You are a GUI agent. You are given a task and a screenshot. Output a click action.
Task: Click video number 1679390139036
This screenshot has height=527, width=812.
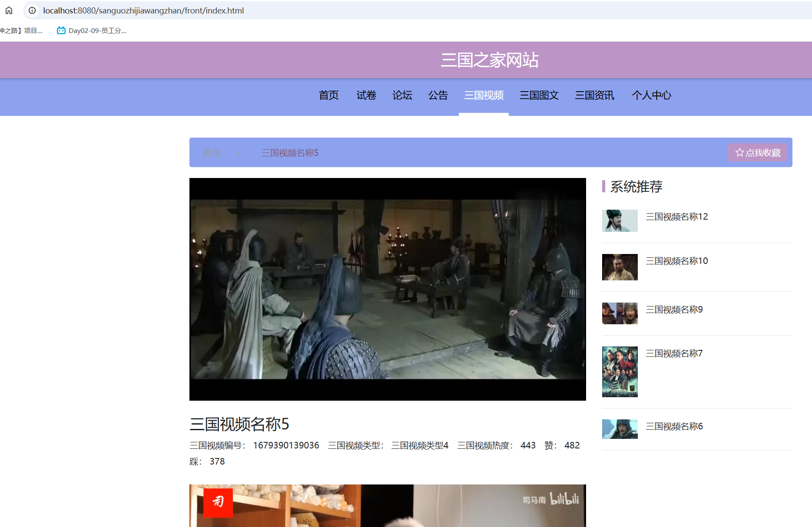pyautogui.click(x=286, y=445)
